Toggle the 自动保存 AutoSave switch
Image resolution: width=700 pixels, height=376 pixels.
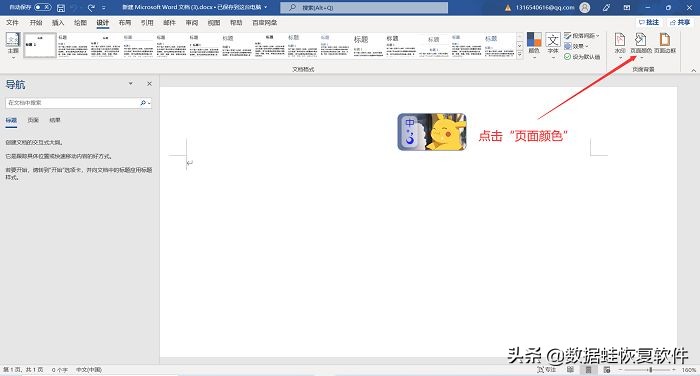coord(43,8)
